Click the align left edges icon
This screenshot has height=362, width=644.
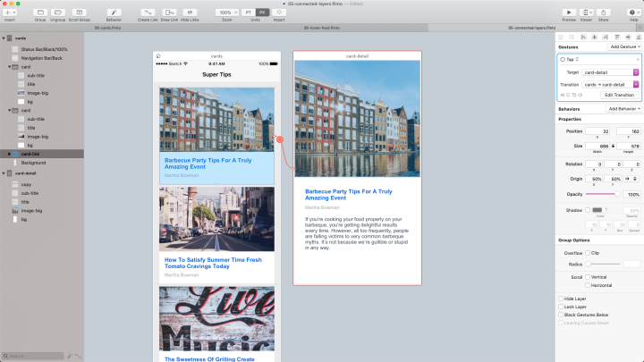click(583, 37)
